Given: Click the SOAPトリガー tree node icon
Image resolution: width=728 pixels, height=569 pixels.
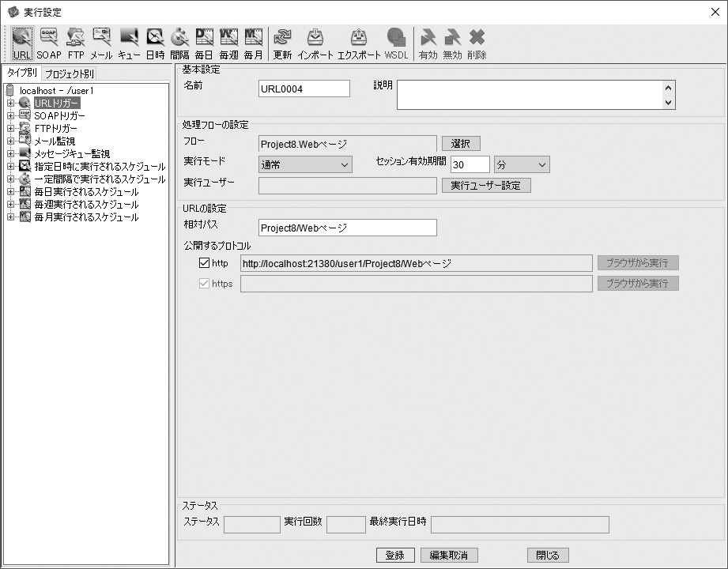Looking at the screenshot, I should 25,115.
